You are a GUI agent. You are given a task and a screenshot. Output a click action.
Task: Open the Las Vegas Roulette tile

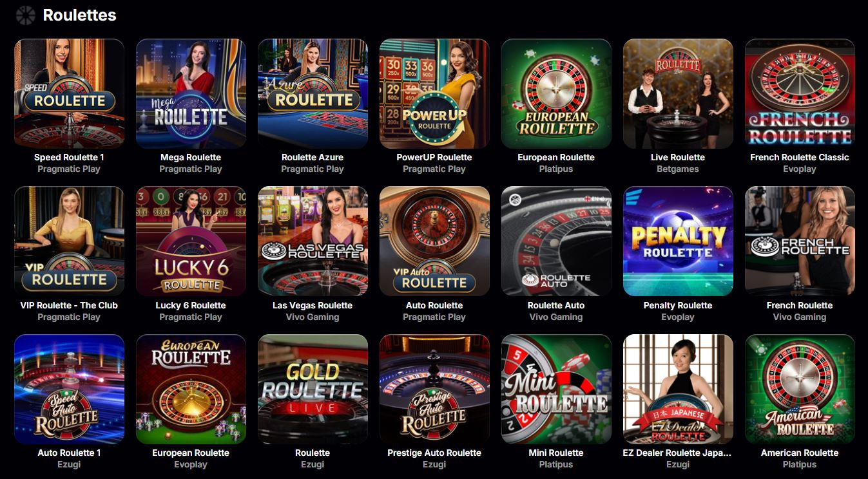pos(313,241)
